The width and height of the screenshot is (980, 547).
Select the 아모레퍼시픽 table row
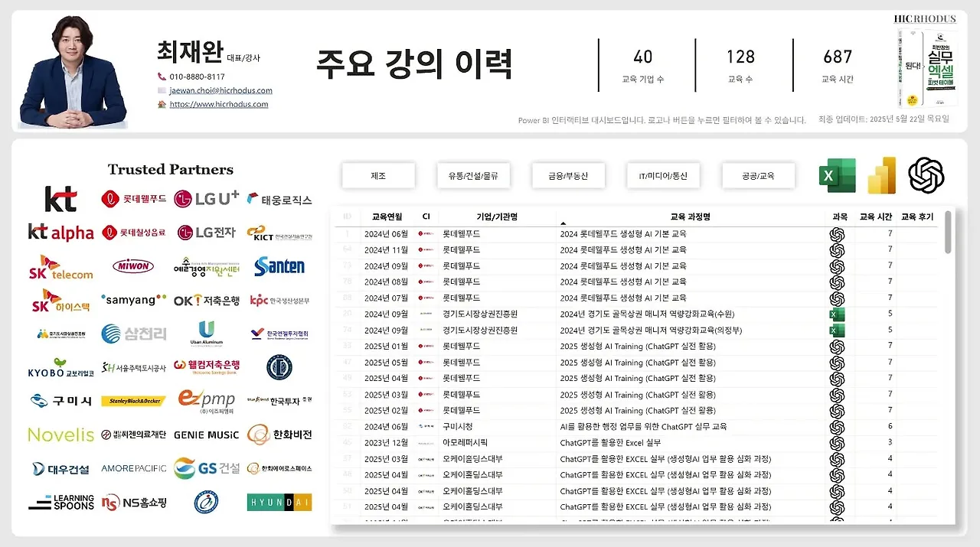tap(635, 442)
